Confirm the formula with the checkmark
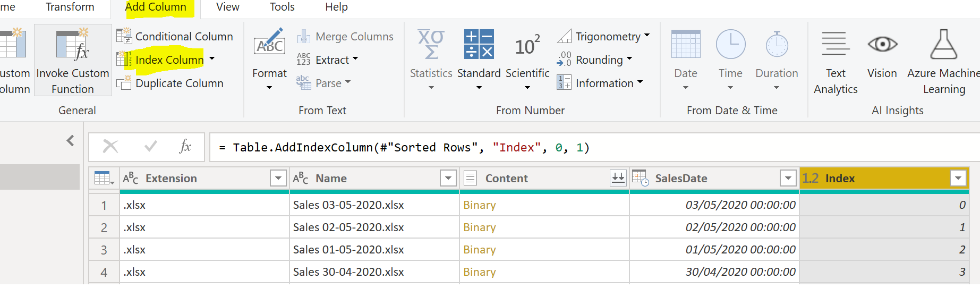The height and width of the screenshot is (288, 980). click(x=151, y=146)
